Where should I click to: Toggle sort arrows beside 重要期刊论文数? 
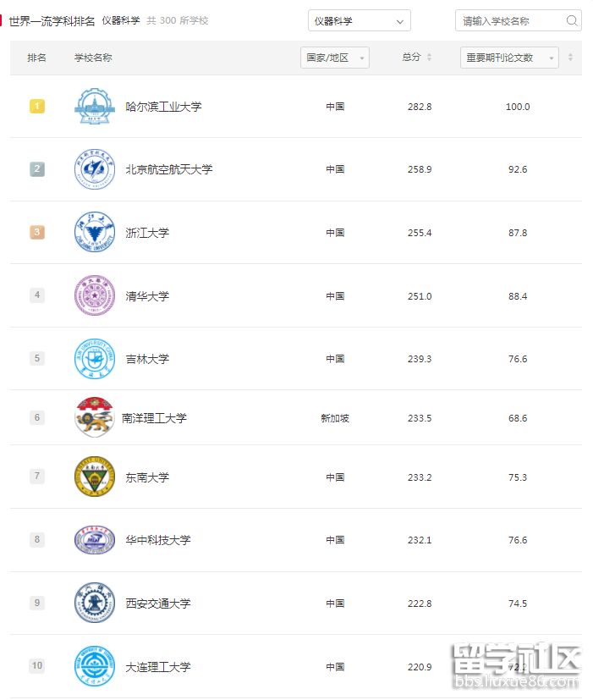[x=570, y=58]
